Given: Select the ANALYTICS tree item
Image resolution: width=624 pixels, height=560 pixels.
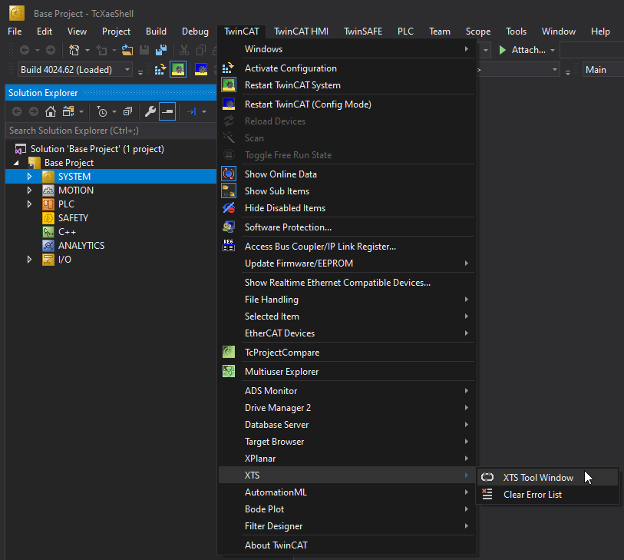Looking at the screenshot, I should click(x=81, y=246).
